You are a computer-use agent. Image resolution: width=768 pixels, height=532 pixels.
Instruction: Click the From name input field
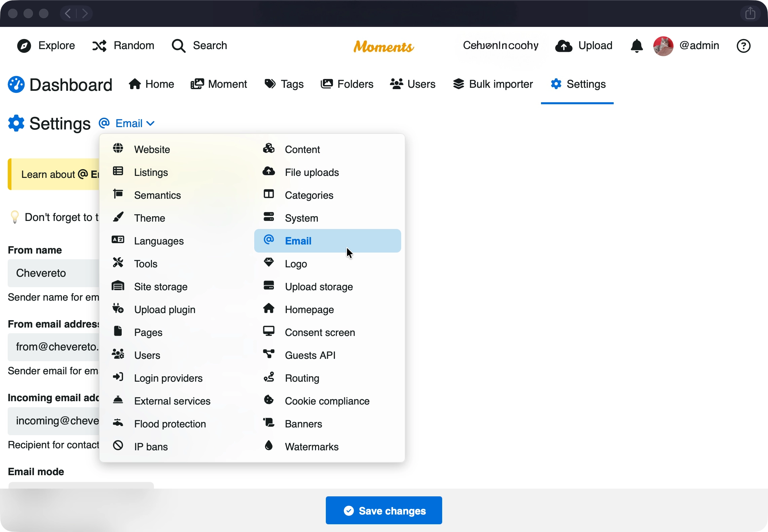[x=54, y=273]
